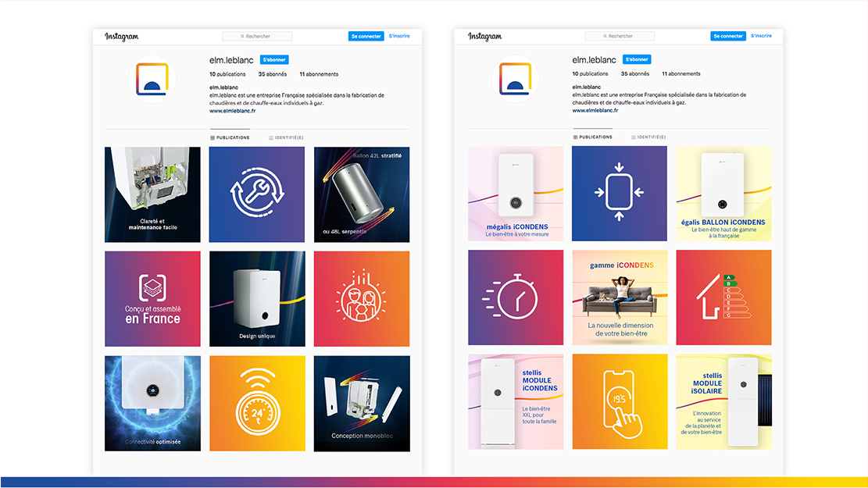
Task: Click S'abonner button in right profile
Action: [x=637, y=59]
